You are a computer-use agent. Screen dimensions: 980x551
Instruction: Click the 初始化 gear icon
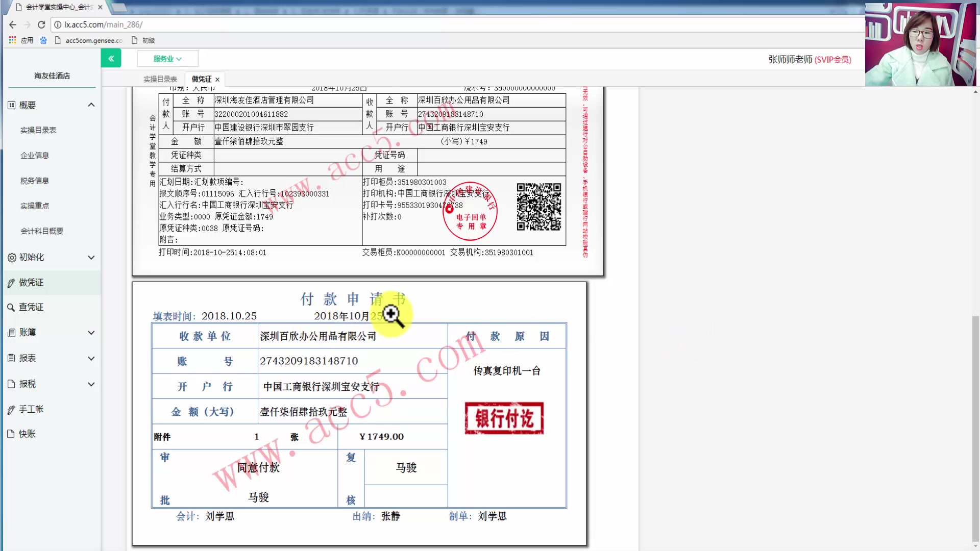coord(11,258)
